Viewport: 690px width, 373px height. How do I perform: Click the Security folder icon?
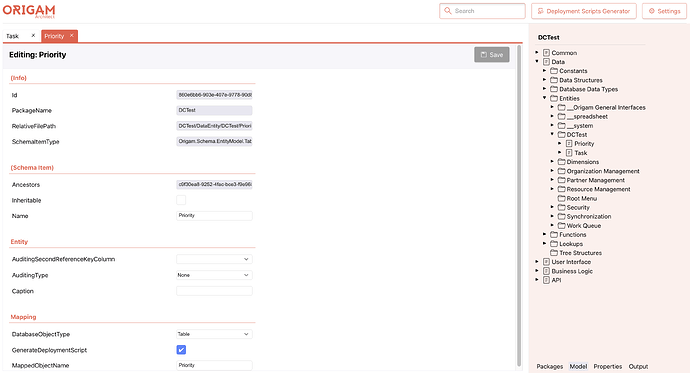[562, 208]
